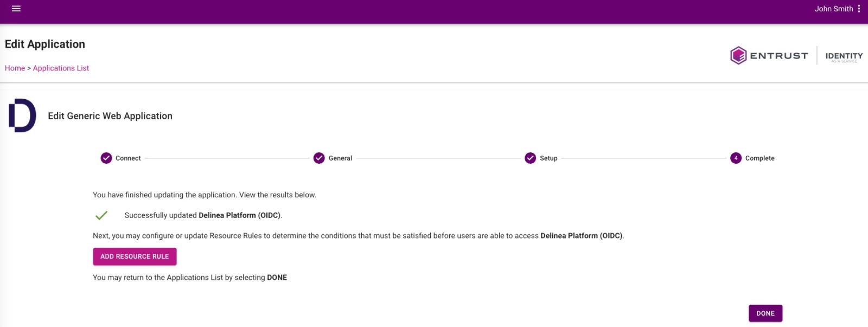Open the hamburger navigation menu
This screenshot has height=327, width=868.
point(16,9)
